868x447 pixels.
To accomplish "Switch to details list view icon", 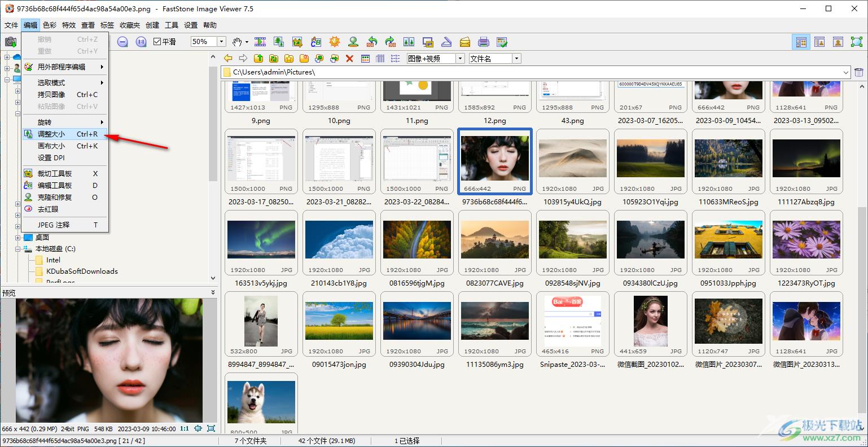I will pyautogui.click(x=380, y=58).
